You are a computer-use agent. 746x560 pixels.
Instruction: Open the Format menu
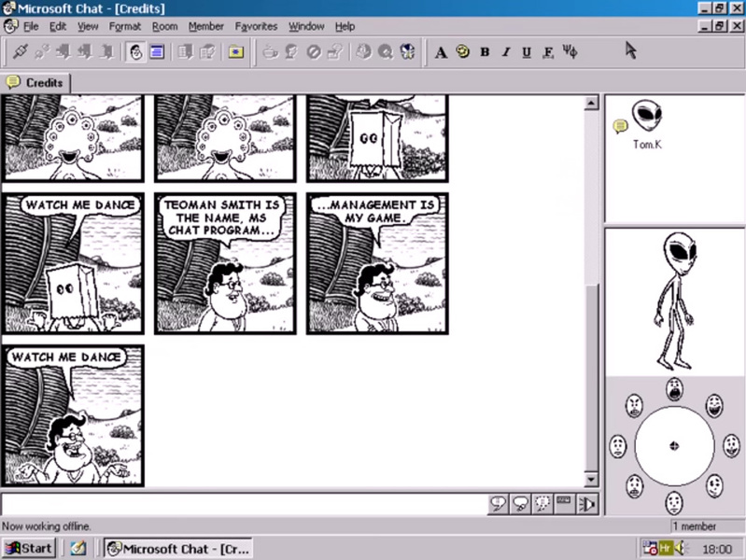coord(125,27)
